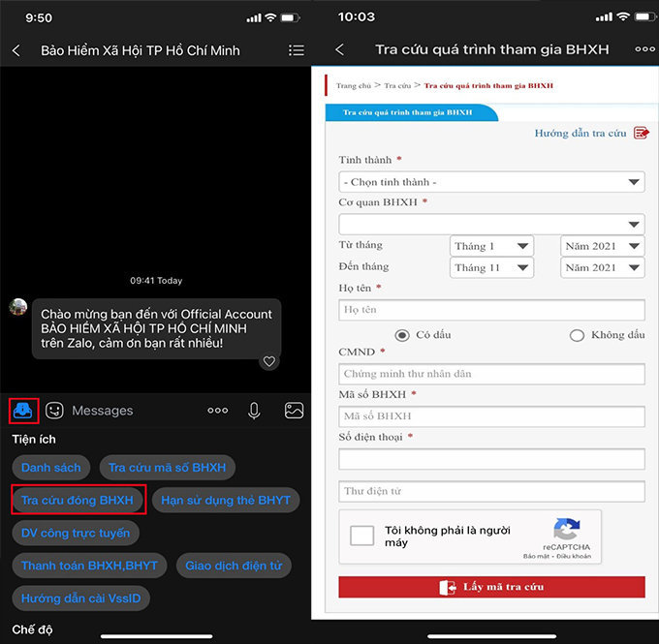Click the Lấy mã tra cứu button
The width and height of the screenshot is (659, 644).
coord(491,587)
